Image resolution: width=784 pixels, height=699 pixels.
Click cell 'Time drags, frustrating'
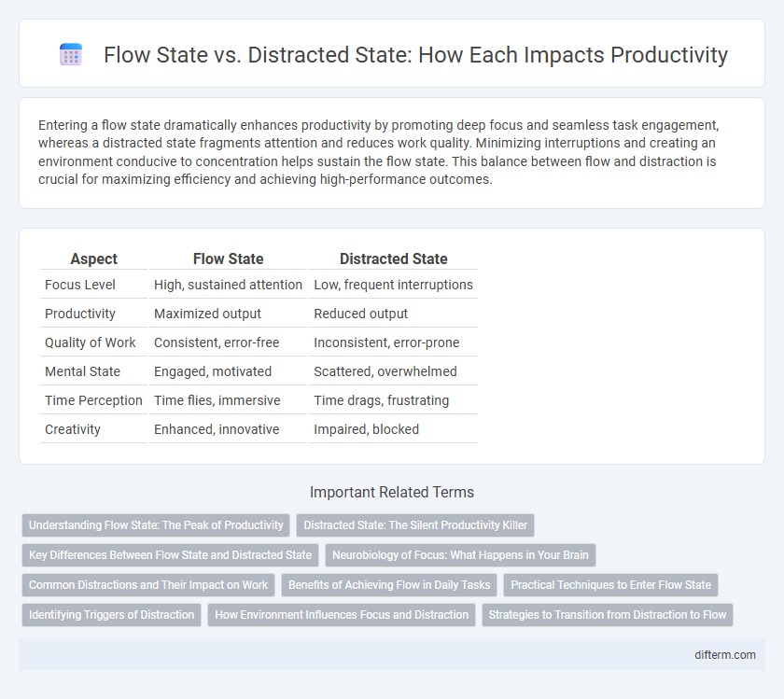click(x=382, y=400)
